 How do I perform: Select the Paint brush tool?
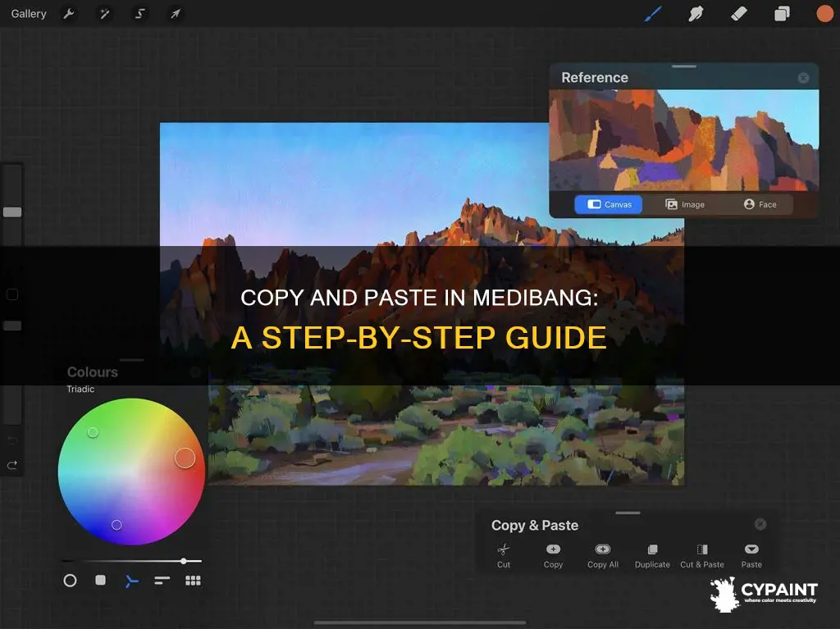(x=652, y=14)
